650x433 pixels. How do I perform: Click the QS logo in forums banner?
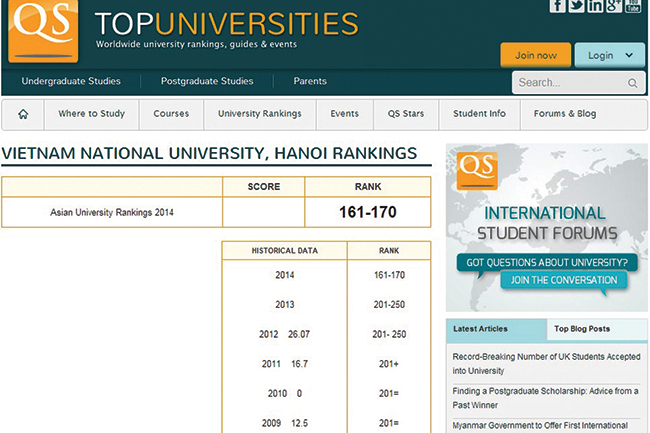click(x=477, y=170)
